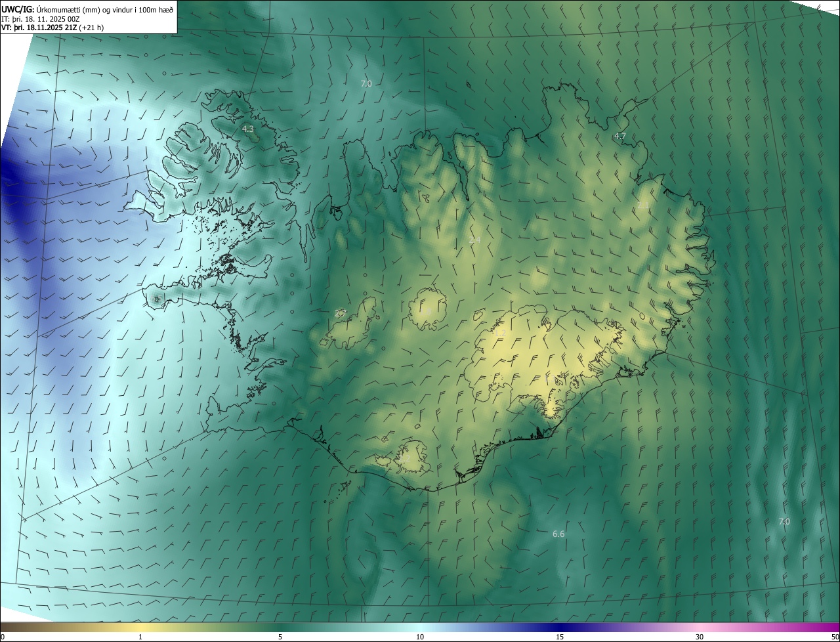Click the 2.2 value on the southern glacier
The height and width of the screenshot is (642, 840).
pos(404,458)
